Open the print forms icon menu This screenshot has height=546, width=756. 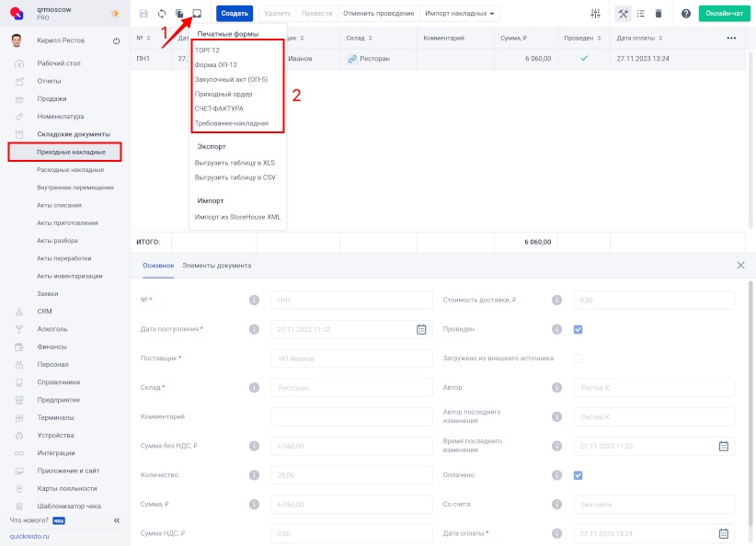(197, 14)
